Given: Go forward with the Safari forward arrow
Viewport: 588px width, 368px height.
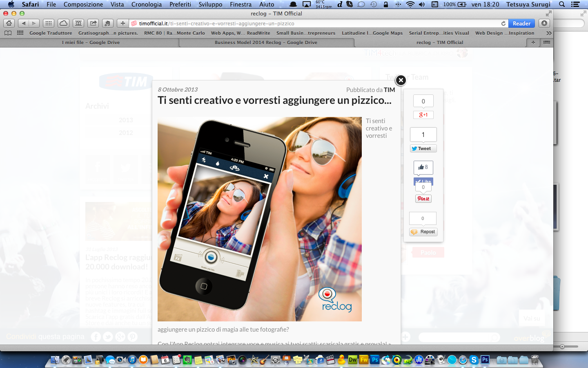Looking at the screenshot, I should (x=34, y=23).
